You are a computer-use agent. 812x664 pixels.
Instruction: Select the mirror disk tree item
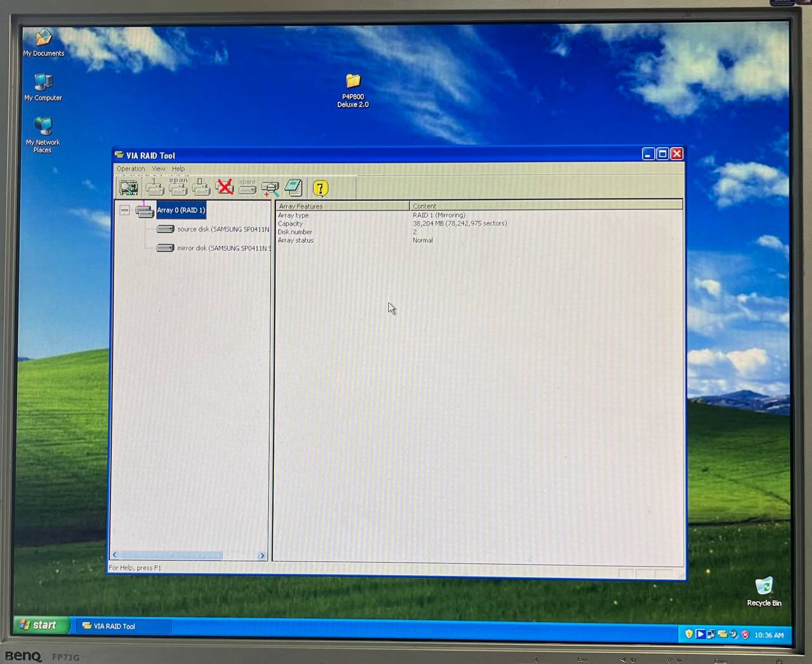pyautogui.click(x=223, y=248)
